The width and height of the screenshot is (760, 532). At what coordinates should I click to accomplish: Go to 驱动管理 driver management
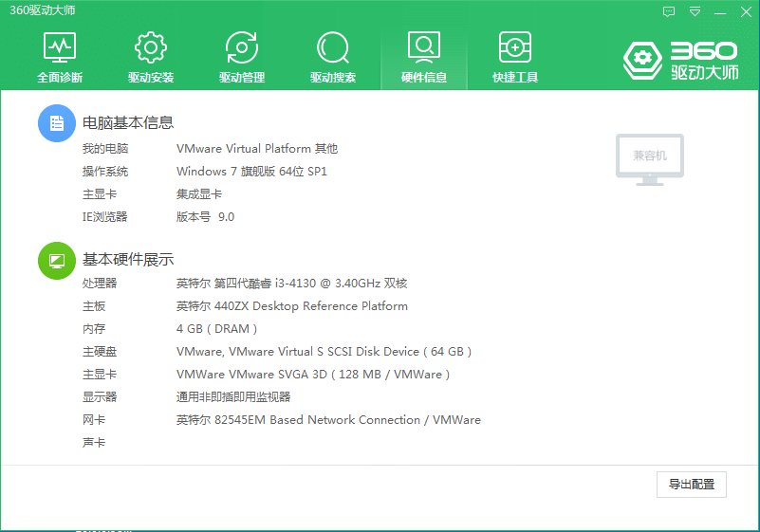click(242, 57)
